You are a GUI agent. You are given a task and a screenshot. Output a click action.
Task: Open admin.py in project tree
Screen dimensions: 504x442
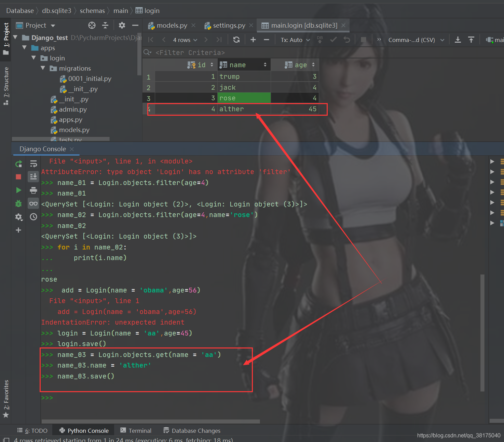coord(72,109)
